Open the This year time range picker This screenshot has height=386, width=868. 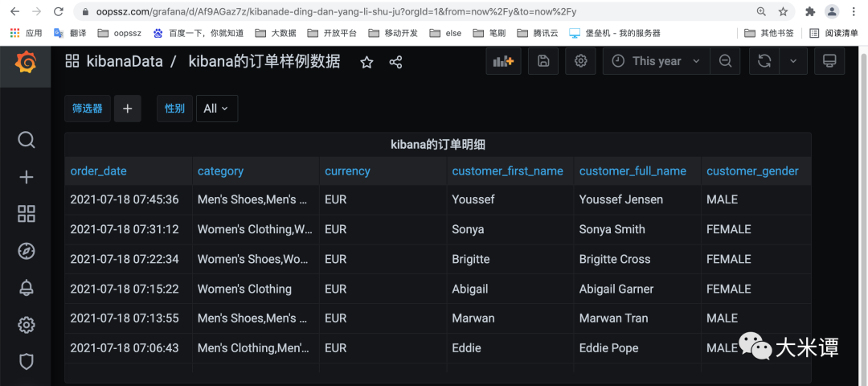(656, 61)
